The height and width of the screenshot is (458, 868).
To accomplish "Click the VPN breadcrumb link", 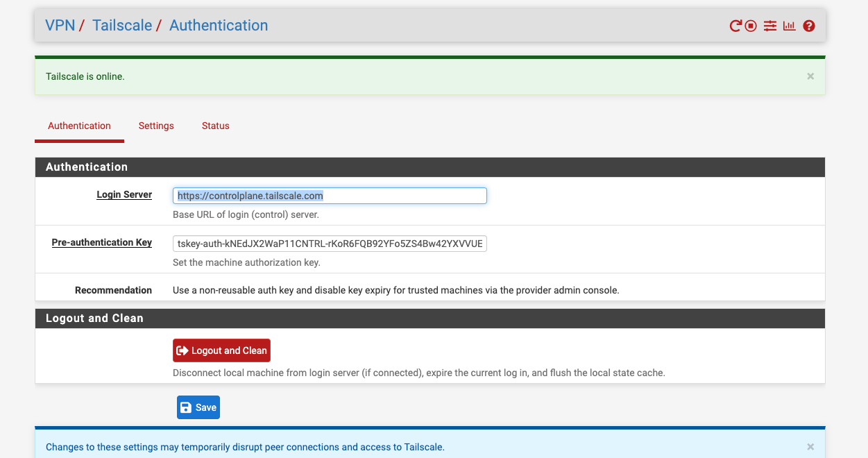I will click(x=60, y=26).
